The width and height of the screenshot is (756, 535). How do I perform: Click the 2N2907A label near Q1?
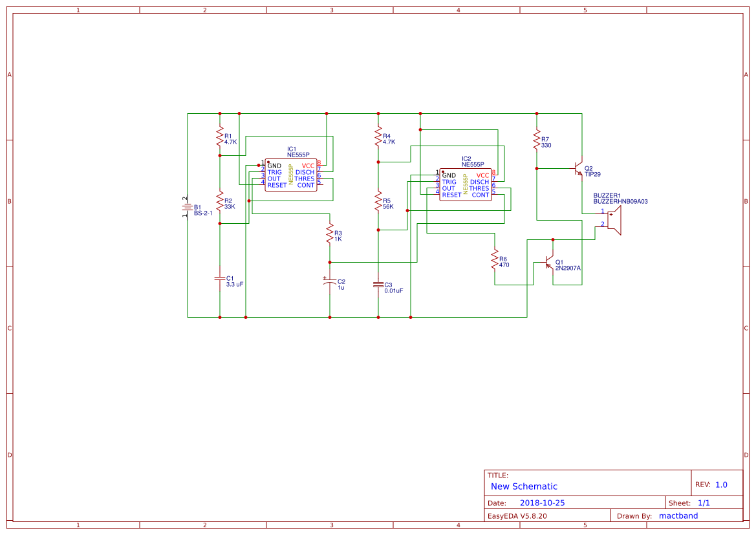pyautogui.click(x=567, y=268)
